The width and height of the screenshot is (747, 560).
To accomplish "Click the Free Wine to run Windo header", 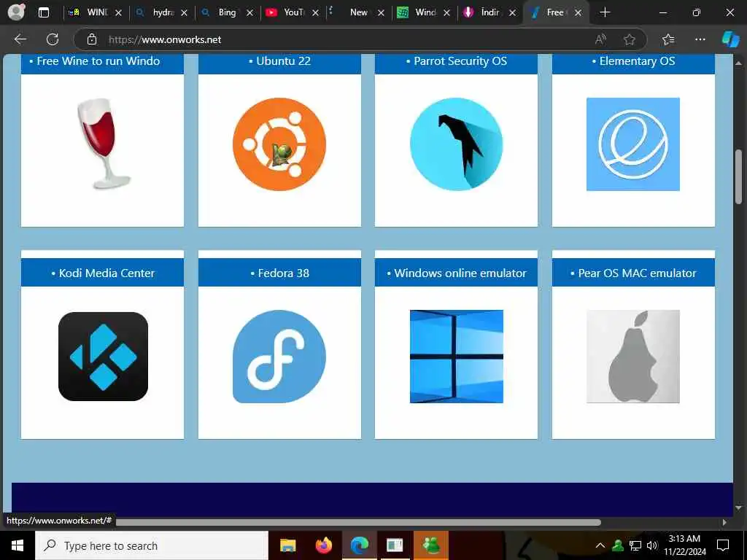I will [98, 61].
